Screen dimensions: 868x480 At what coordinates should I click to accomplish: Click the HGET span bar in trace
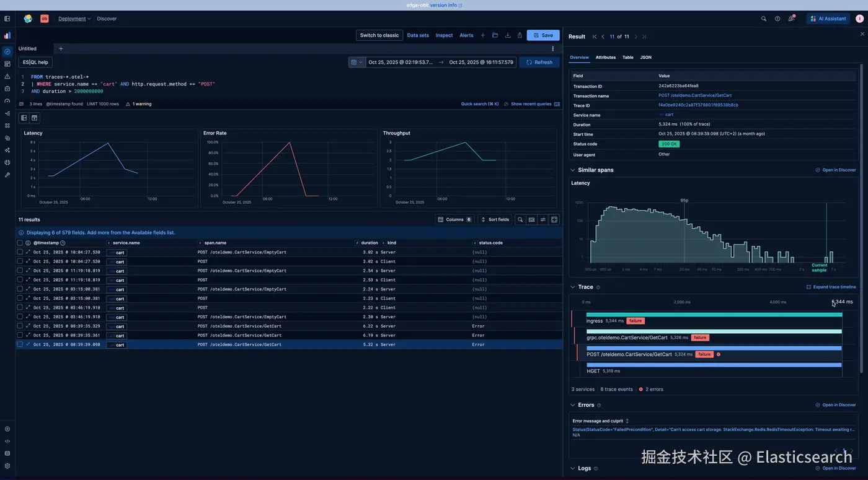(x=714, y=365)
